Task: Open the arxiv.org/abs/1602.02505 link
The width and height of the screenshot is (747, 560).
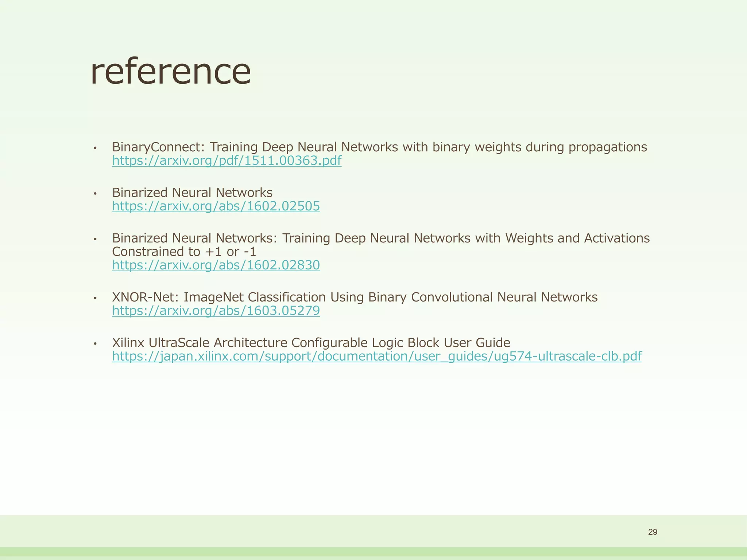Action: click(x=216, y=206)
